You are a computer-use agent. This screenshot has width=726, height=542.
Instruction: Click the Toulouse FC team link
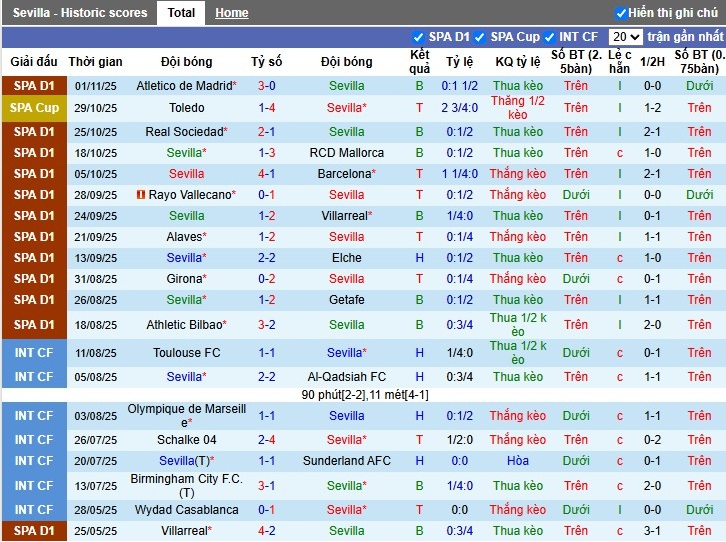[186, 353]
